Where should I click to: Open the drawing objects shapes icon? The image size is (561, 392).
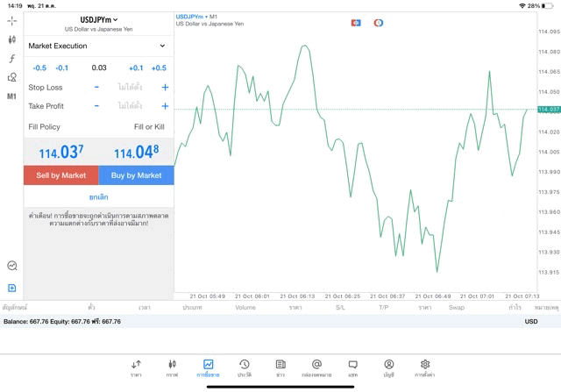click(12, 77)
